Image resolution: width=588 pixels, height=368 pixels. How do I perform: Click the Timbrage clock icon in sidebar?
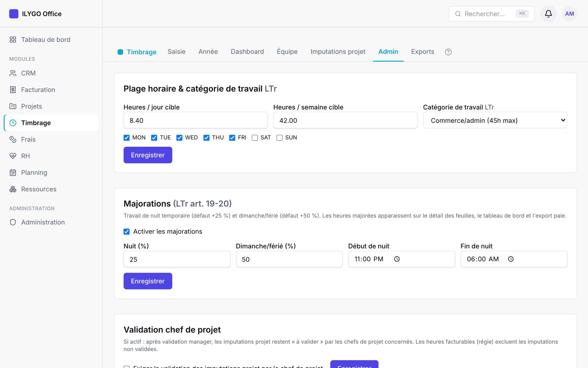(x=13, y=123)
